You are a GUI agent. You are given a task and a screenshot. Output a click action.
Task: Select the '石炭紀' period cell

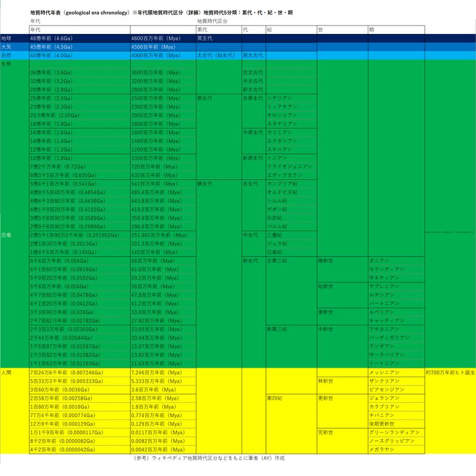coord(275,218)
